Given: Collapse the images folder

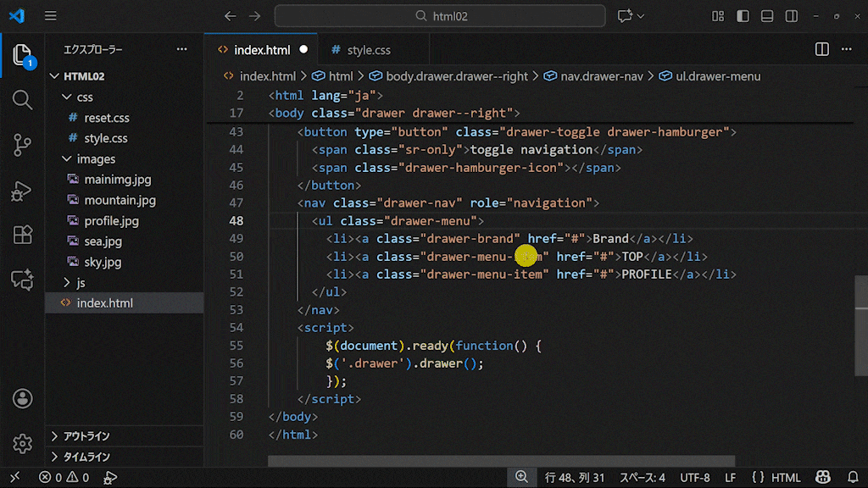Looking at the screenshot, I should (x=96, y=159).
